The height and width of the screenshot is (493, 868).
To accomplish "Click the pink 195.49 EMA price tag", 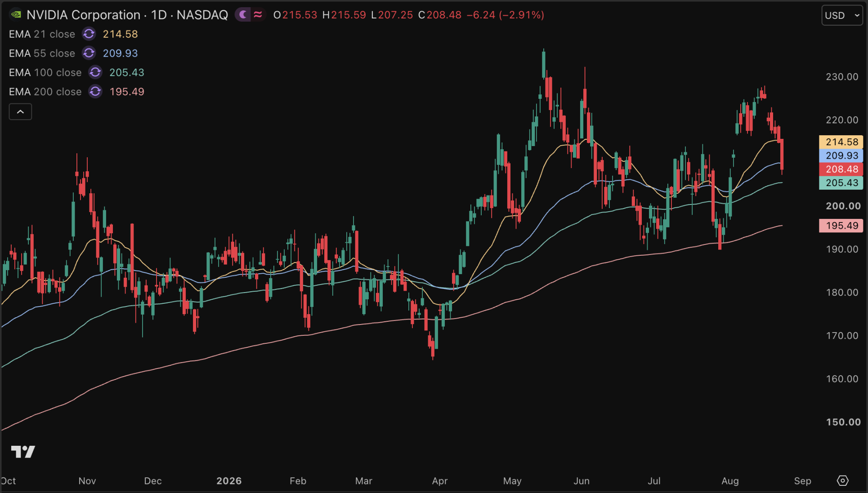I will (x=841, y=226).
